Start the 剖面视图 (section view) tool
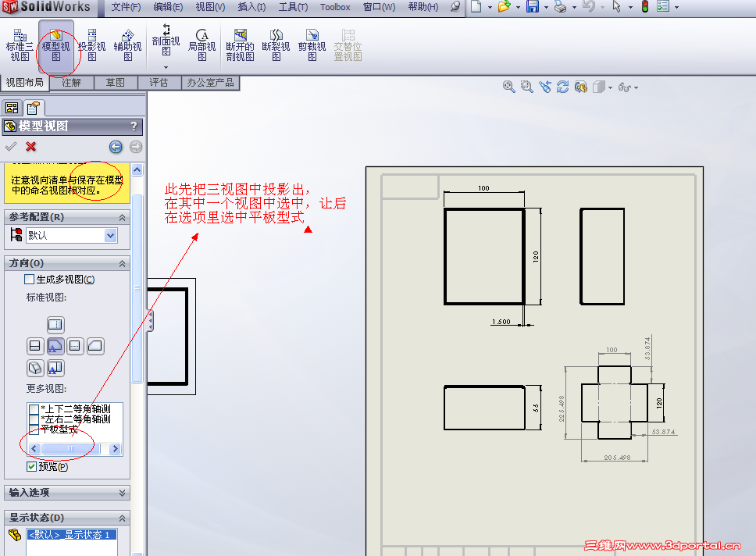This screenshot has width=756, height=556. point(166,40)
